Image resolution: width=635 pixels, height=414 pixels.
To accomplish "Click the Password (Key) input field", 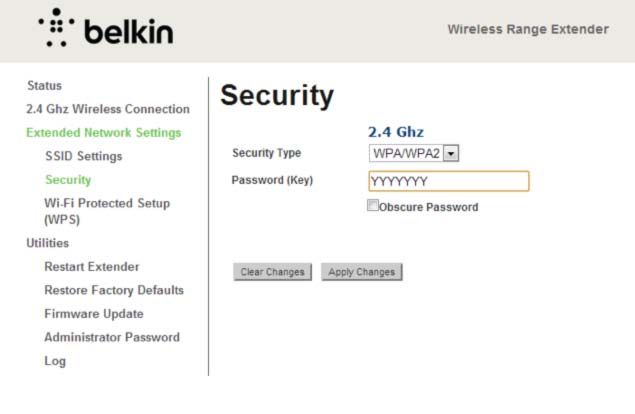I will pyautogui.click(x=449, y=181).
